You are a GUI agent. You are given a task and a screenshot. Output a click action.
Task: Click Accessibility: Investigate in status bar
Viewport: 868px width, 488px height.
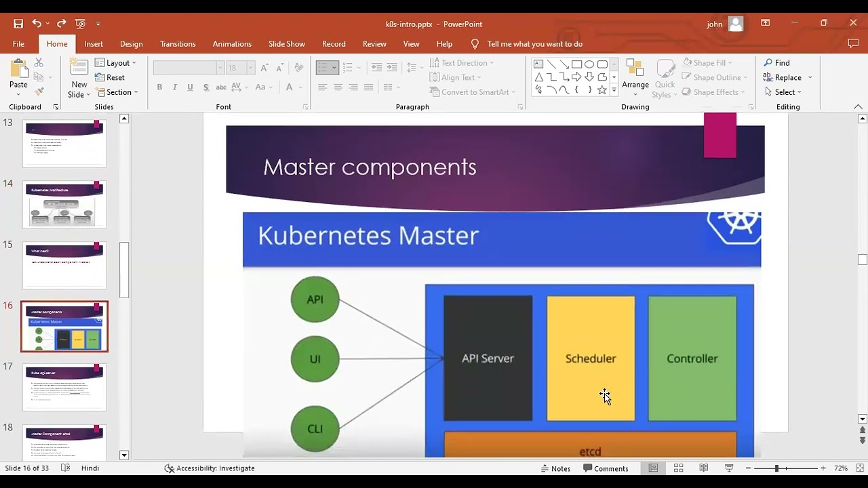(x=210, y=468)
